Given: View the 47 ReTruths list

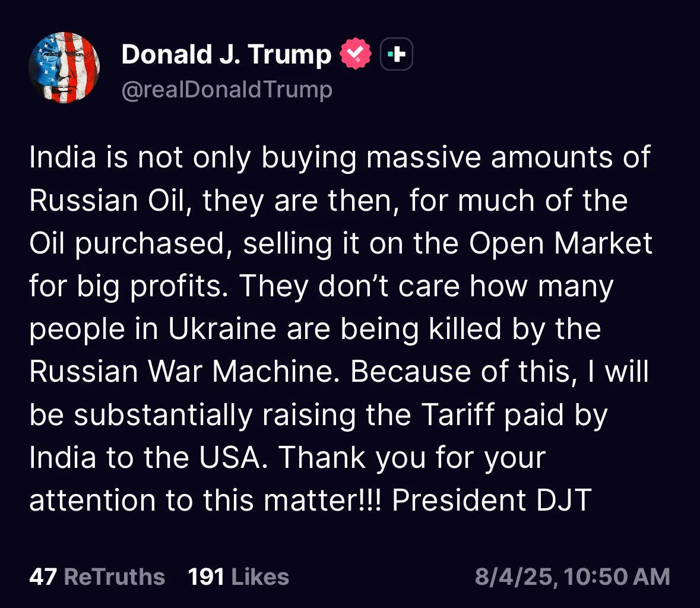Looking at the screenshot, I should [x=97, y=577].
